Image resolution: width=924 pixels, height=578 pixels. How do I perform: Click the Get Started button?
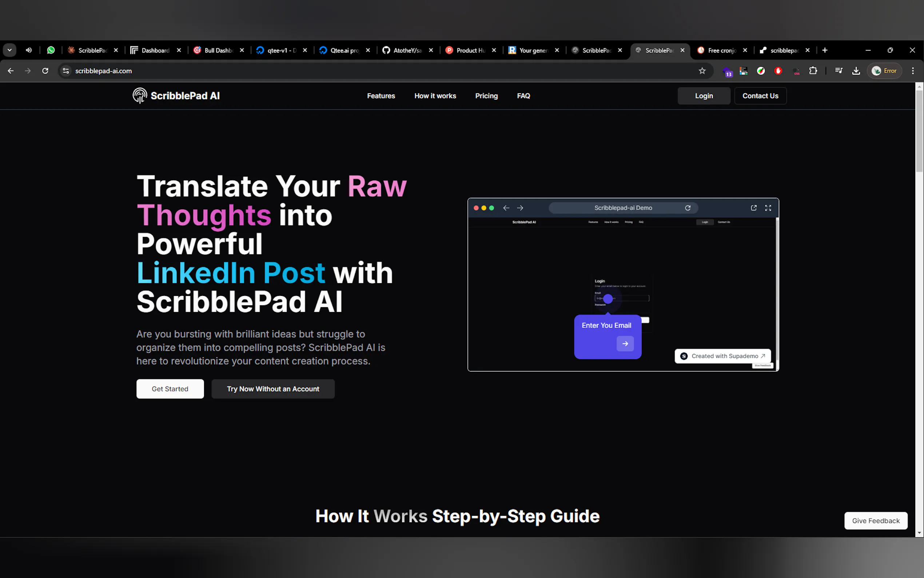coord(170,389)
